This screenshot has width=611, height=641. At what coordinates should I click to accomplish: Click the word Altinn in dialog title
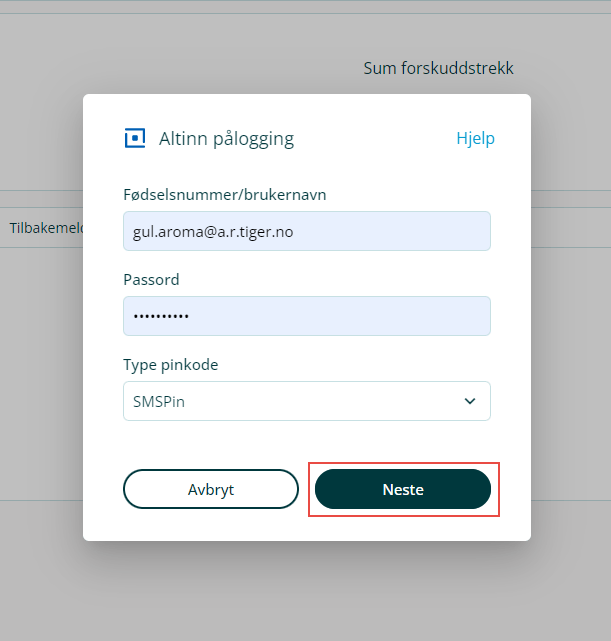coord(182,138)
